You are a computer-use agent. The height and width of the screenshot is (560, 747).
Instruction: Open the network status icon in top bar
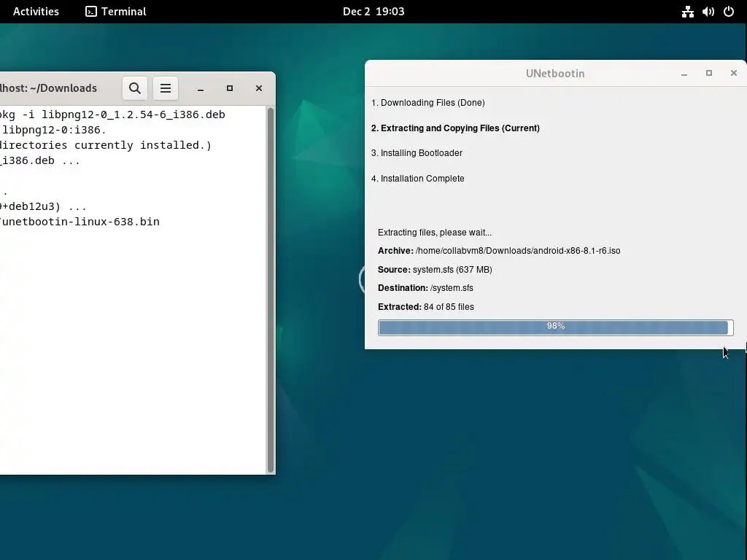687,12
